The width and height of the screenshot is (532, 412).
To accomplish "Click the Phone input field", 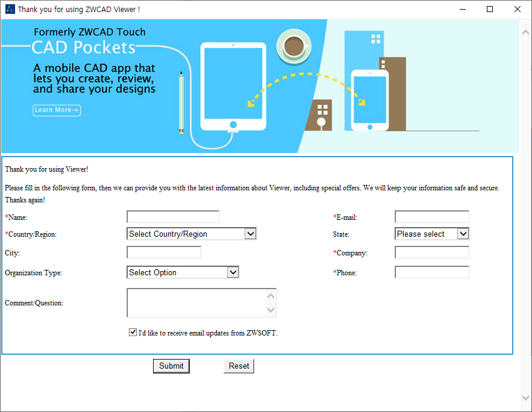I will click(x=431, y=272).
